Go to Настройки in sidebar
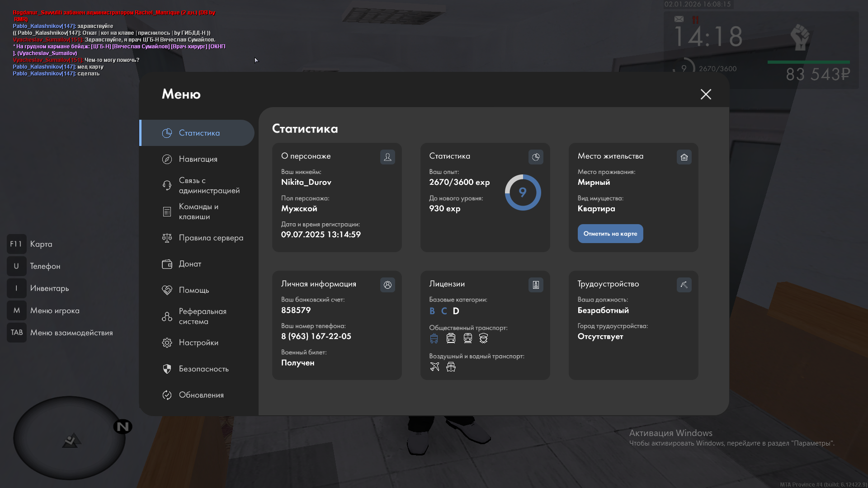The image size is (868, 488). [198, 343]
